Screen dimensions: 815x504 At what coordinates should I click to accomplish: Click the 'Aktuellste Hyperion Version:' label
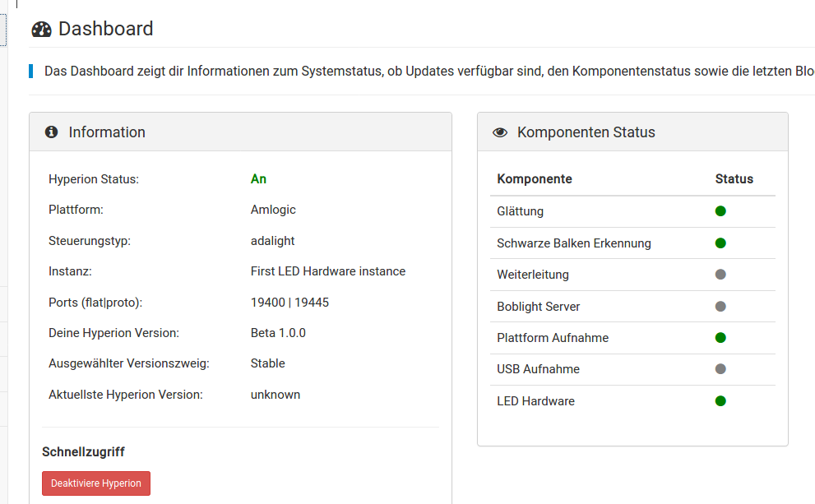point(126,395)
